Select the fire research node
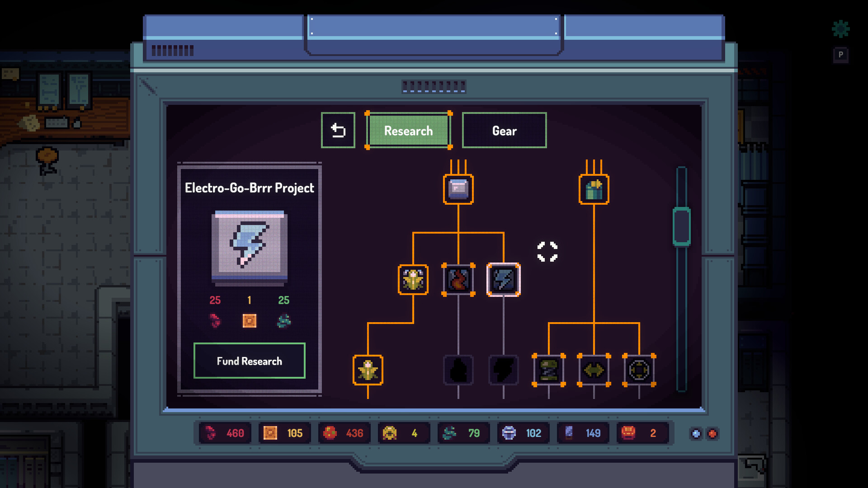The height and width of the screenshot is (488, 868). pyautogui.click(x=458, y=279)
